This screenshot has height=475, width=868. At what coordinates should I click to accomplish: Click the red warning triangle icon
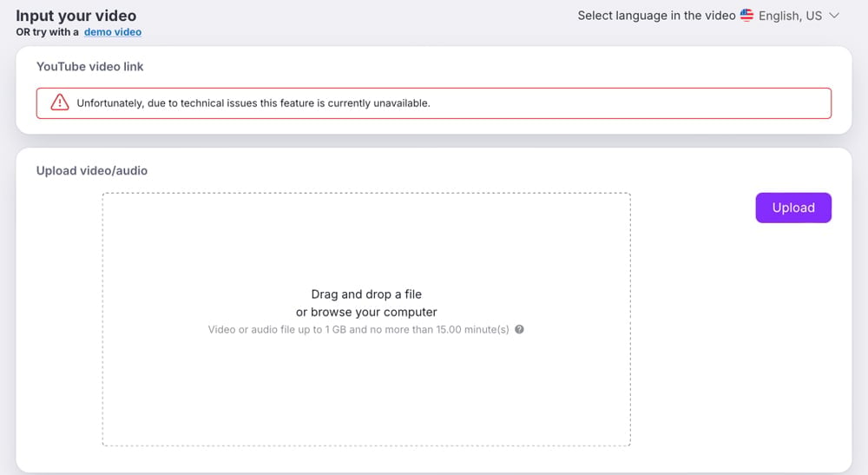click(60, 102)
